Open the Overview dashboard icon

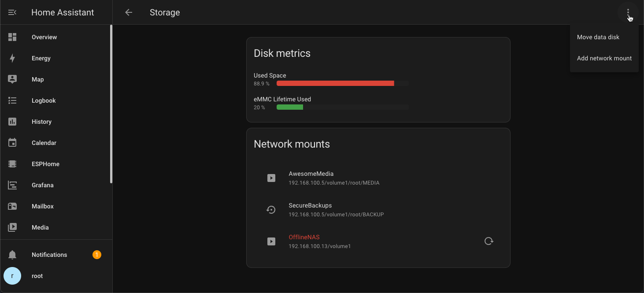coord(12,37)
